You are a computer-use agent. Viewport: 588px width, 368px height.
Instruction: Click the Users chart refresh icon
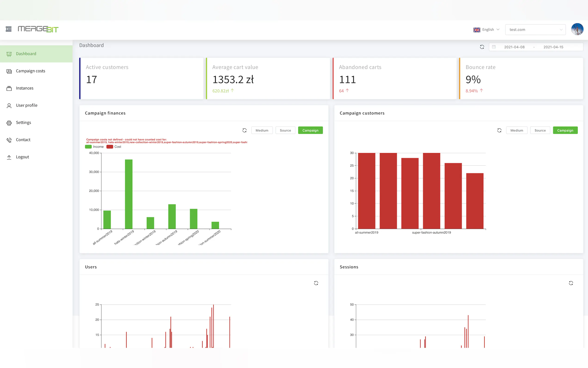click(316, 283)
